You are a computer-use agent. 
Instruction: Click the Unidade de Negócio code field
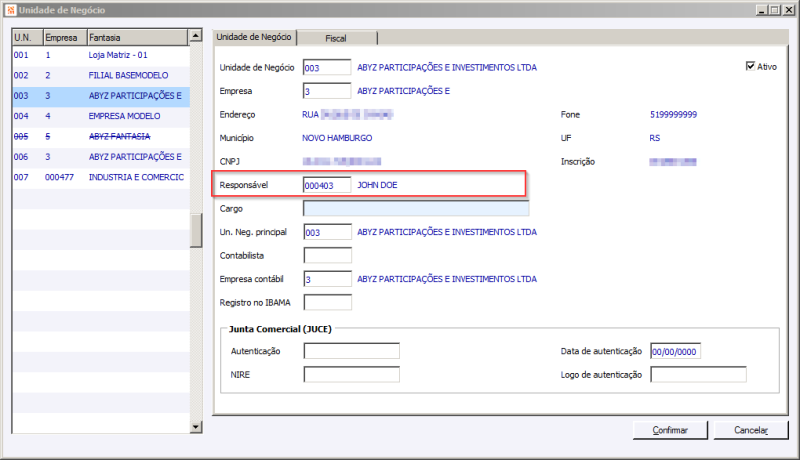[327, 67]
